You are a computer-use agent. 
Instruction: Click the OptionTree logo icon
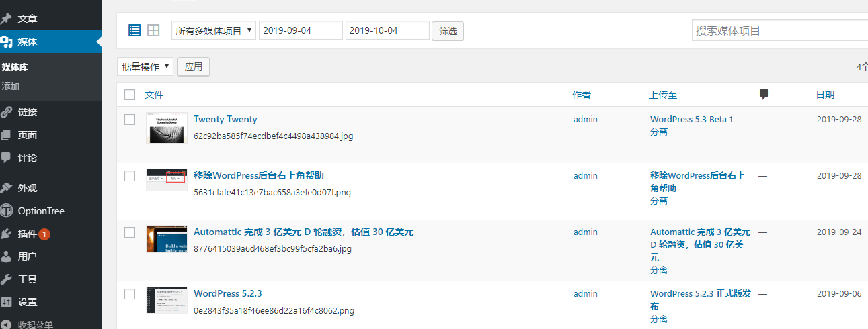[x=7, y=211]
